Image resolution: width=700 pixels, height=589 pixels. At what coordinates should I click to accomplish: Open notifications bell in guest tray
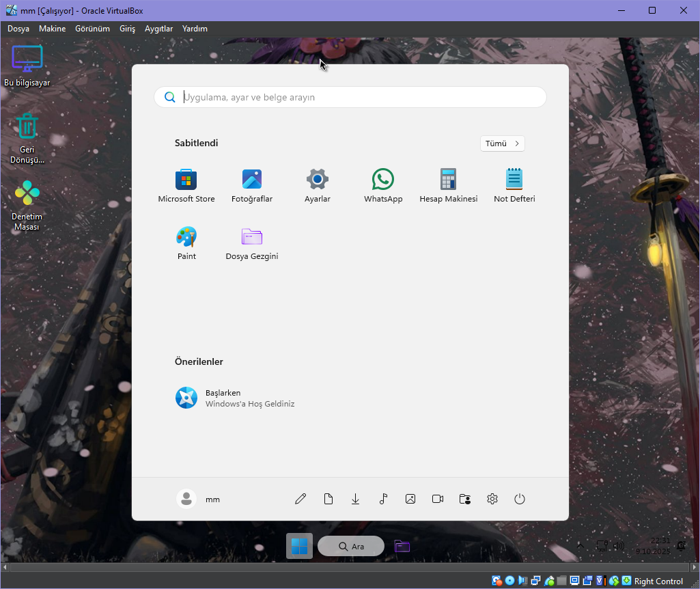point(682,546)
